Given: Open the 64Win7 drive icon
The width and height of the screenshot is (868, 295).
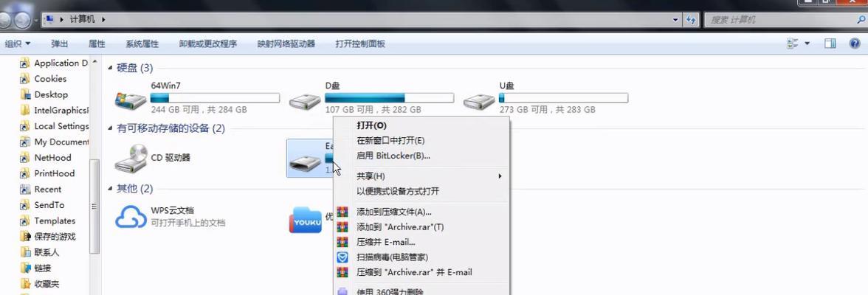Looking at the screenshot, I should pos(131,100).
